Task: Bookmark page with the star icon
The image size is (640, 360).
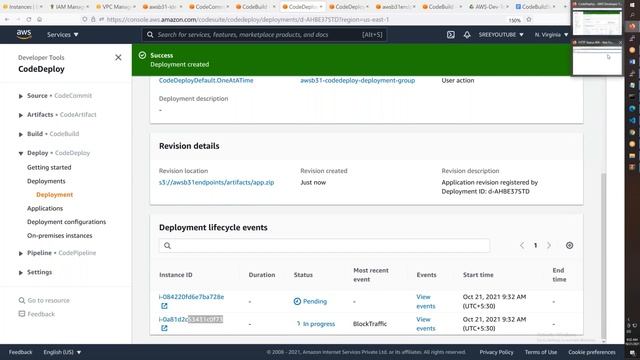Action: [x=529, y=20]
